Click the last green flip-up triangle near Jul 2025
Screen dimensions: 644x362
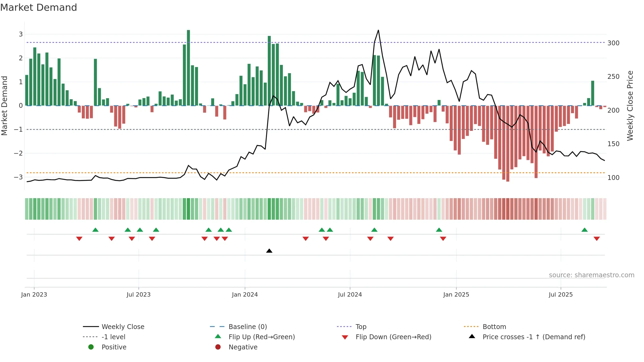click(x=584, y=230)
